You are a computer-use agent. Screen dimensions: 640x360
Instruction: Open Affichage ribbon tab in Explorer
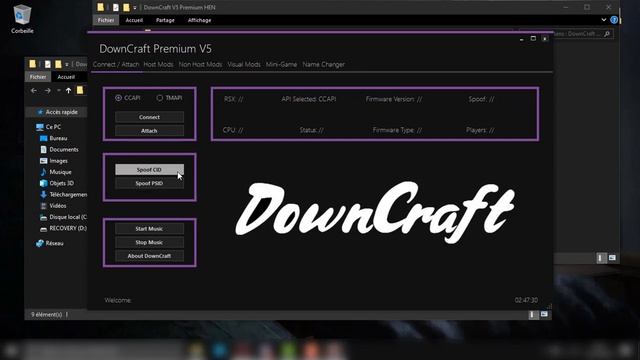(x=200, y=20)
